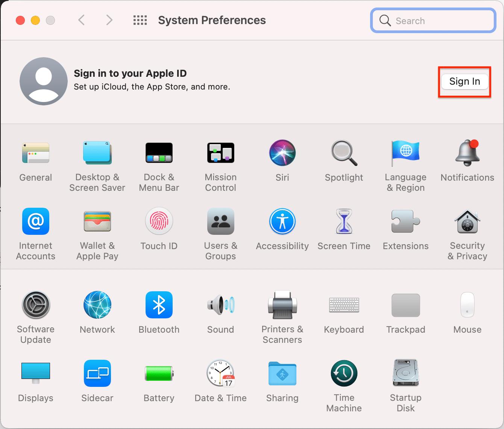
Task: Go back with the left chevron
Action: (81, 20)
